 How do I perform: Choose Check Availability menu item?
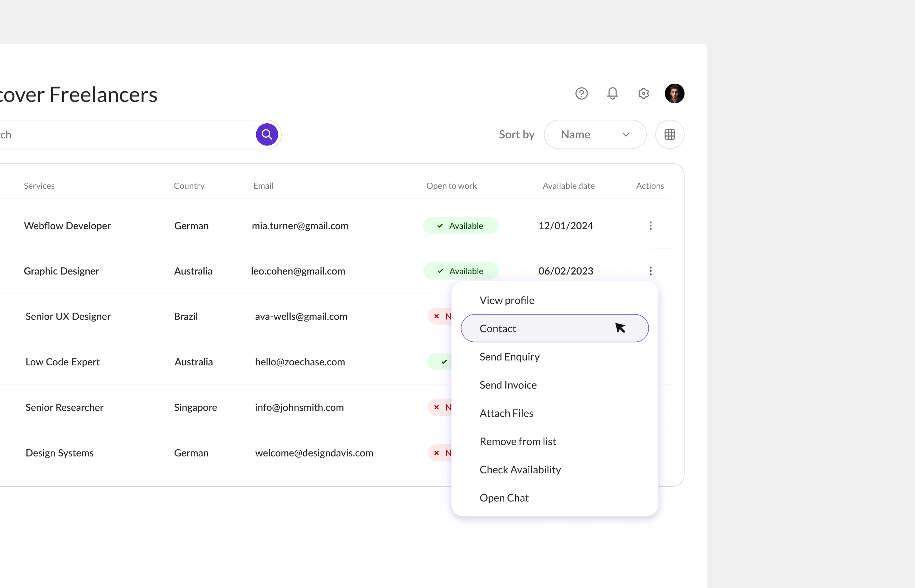(x=520, y=470)
